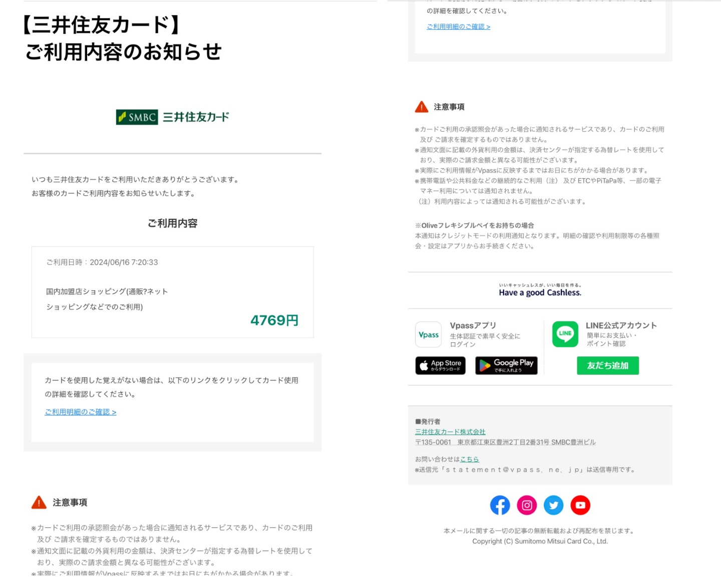Get the app via Google Play badge
721x588 pixels.
506,365
